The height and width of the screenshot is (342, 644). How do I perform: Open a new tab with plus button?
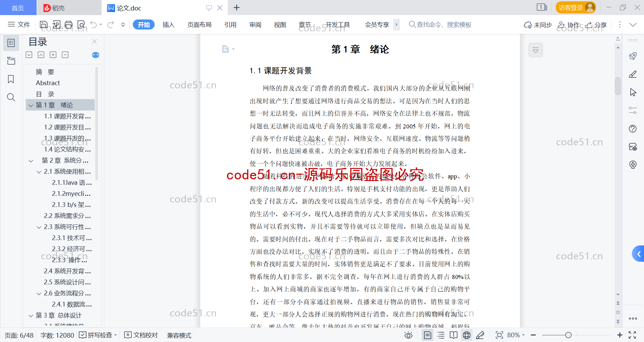pos(237,7)
